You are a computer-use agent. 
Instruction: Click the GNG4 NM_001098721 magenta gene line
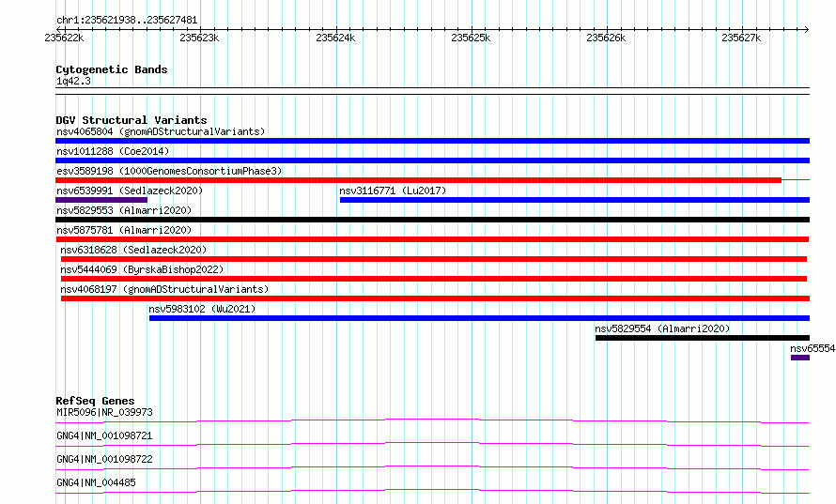pos(432,444)
